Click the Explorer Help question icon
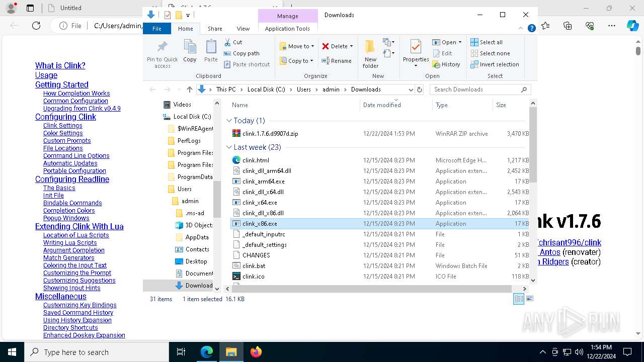 point(531,29)
